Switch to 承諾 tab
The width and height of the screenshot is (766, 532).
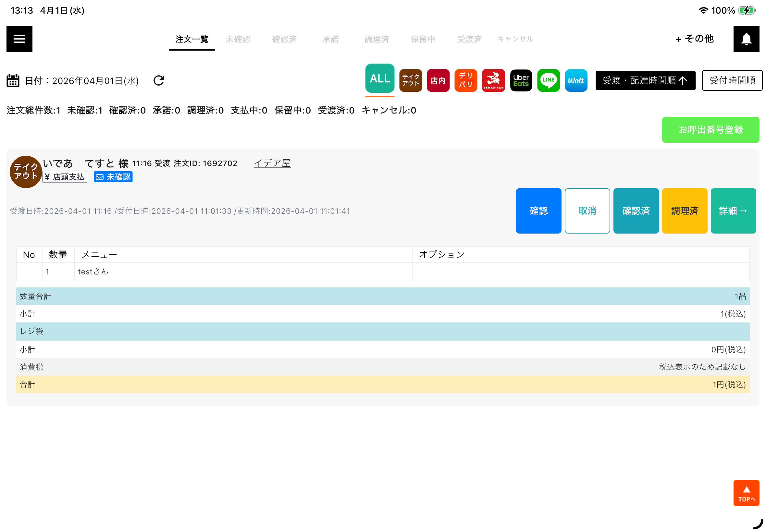coord(330,39)
